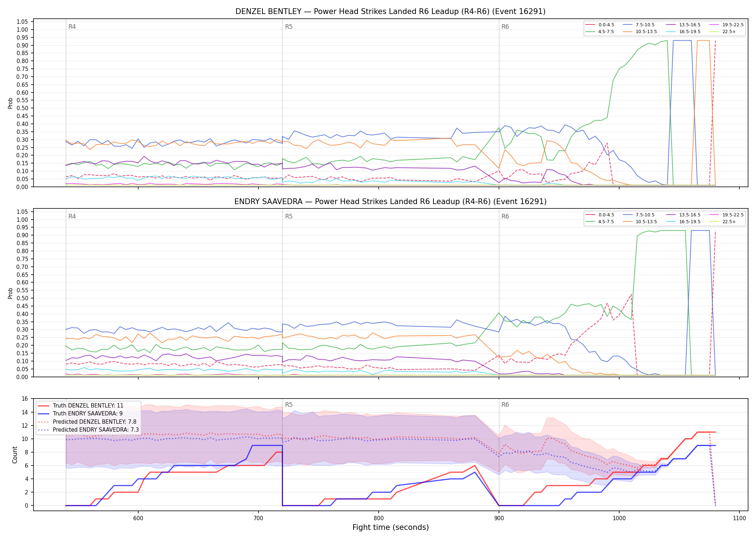
Task: Select 19.5-22.5 legend entry in Endry Saavedra chart
Action: [x=726, y=215]
